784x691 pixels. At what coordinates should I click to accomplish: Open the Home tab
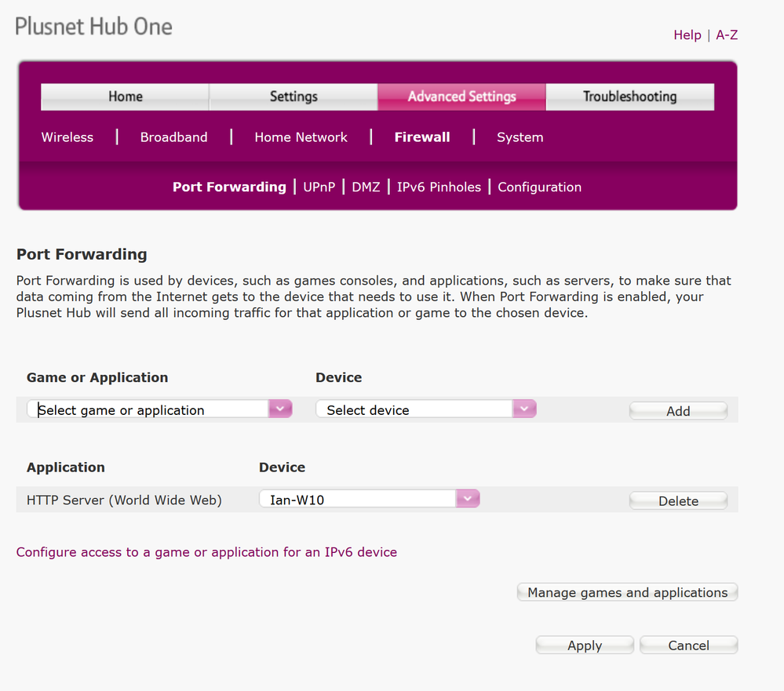click(x=124, y=96)
